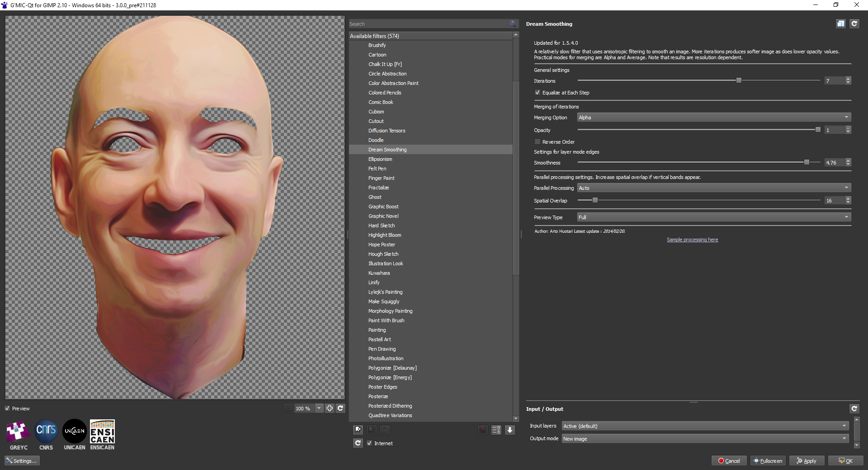The width and height of the screenshot is (868, 470).
Task: Enable the Reverse Order checkbox
Action: (538, 142)
